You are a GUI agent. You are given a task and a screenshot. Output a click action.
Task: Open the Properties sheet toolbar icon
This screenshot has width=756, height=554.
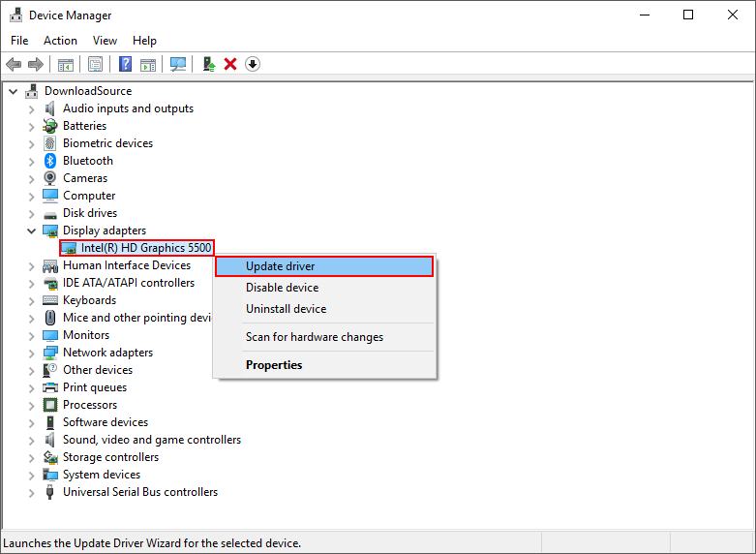point(96,64)
